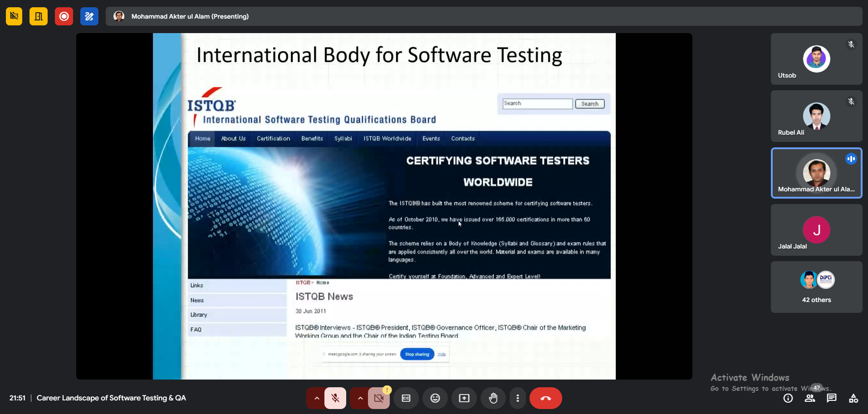Open the in-call chat messages icon

(831, 398)
